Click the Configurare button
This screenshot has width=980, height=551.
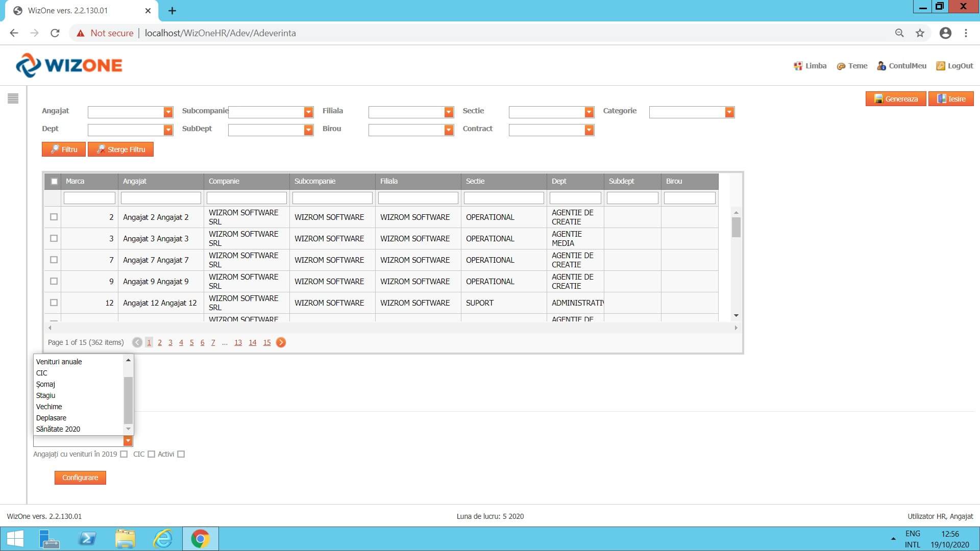tap(80, 478)
